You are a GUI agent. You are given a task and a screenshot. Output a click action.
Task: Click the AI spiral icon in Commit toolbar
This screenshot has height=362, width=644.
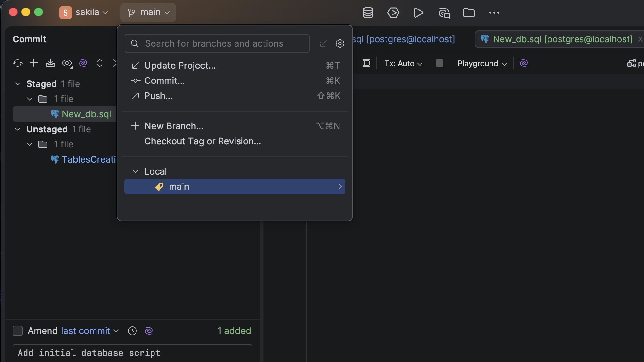click(83, 63)
